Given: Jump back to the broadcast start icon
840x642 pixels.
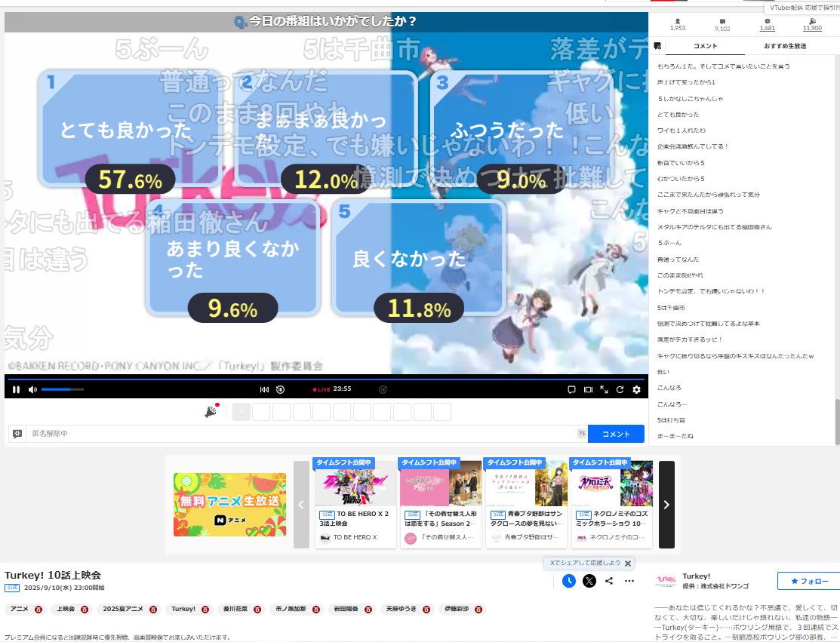Looking at the screenshot, I should [264, 390].
